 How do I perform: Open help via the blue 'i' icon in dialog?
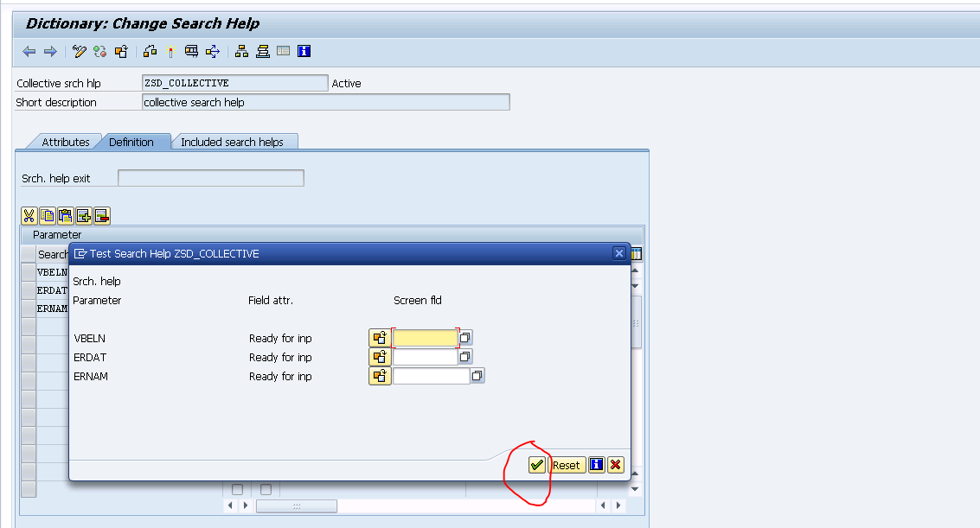595,465
